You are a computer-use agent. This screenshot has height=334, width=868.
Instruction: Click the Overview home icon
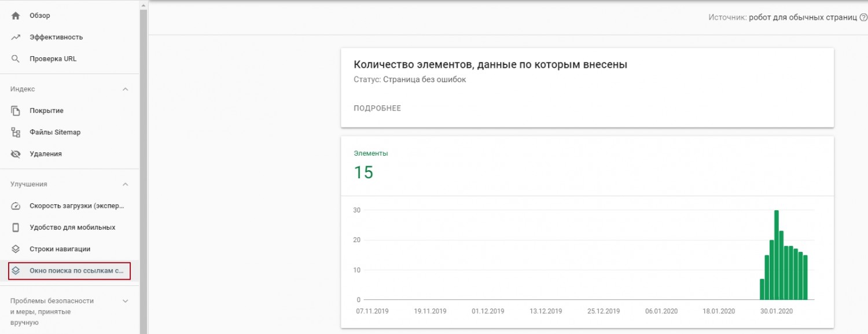(16, 16)
